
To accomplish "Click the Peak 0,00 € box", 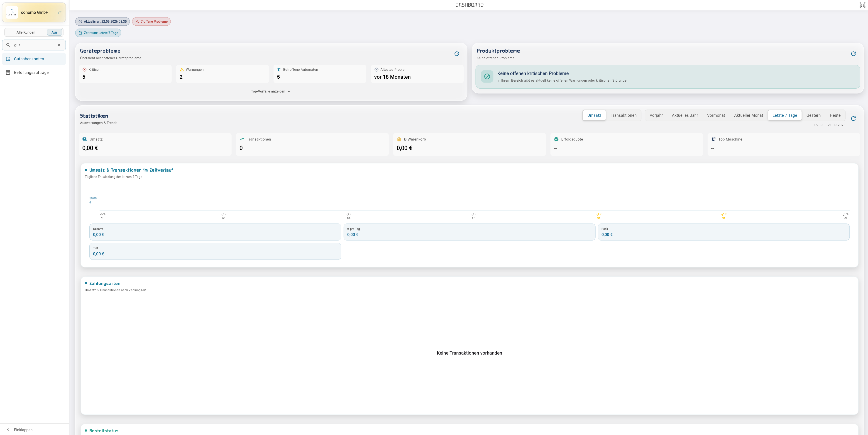I will 724,232.
